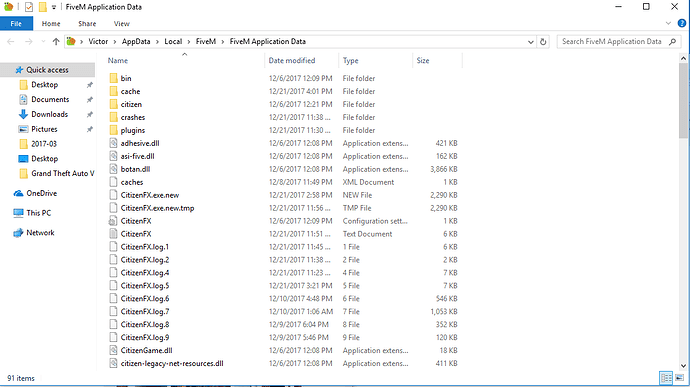Click the Victor breadcrumb in address bar
This screenshot has height=387, width=690.
pos(98,41)
